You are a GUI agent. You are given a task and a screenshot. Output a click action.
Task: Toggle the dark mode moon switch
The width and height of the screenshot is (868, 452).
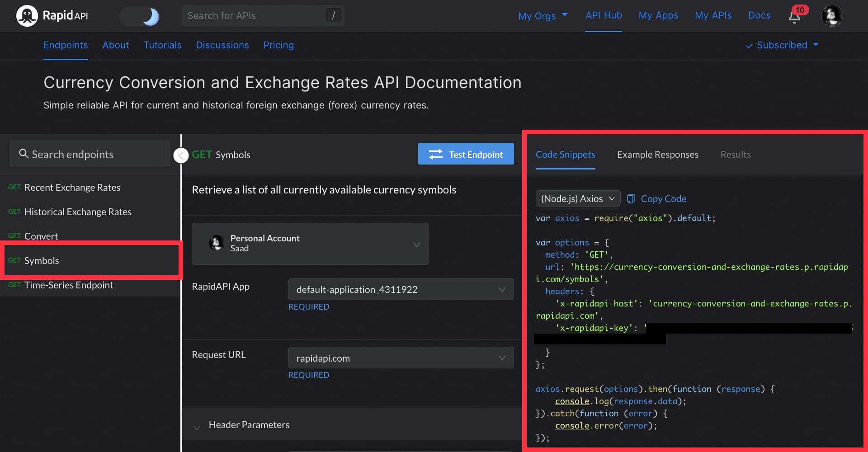(x=140, y=16)
